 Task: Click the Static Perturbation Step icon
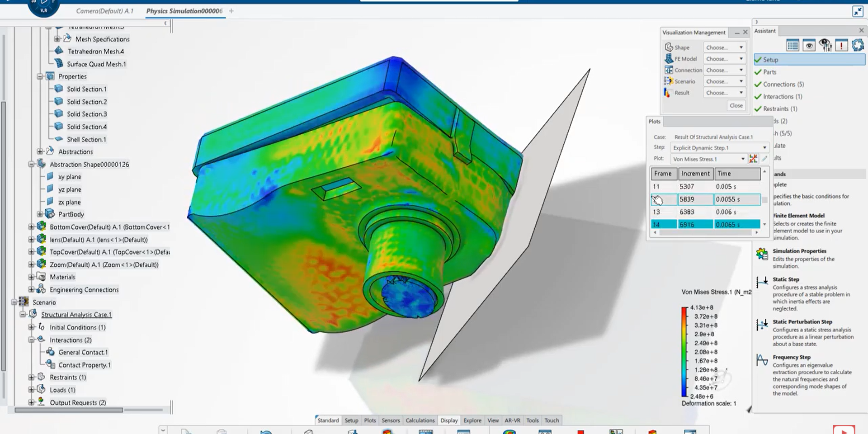click(762, 325)
